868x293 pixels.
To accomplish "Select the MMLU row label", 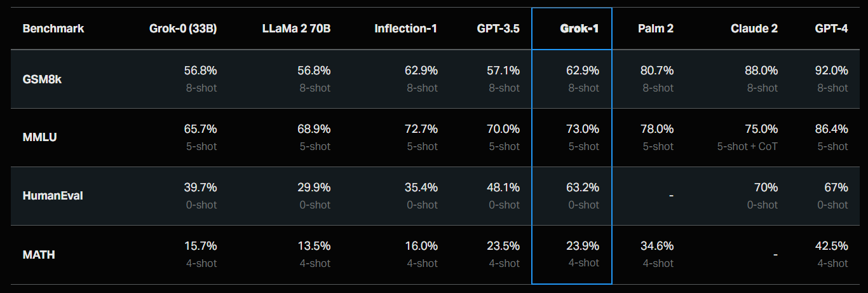I will pyautogui.click(x=39, y=137).
